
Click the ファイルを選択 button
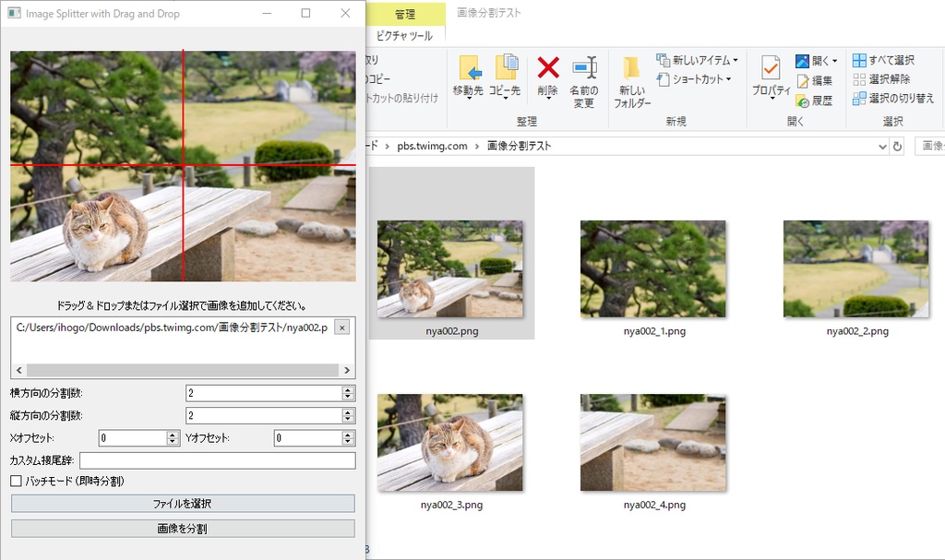[182, 504]
